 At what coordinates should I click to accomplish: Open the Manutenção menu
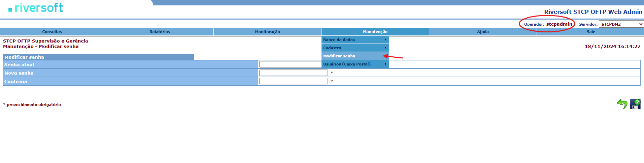coord(375,32)
